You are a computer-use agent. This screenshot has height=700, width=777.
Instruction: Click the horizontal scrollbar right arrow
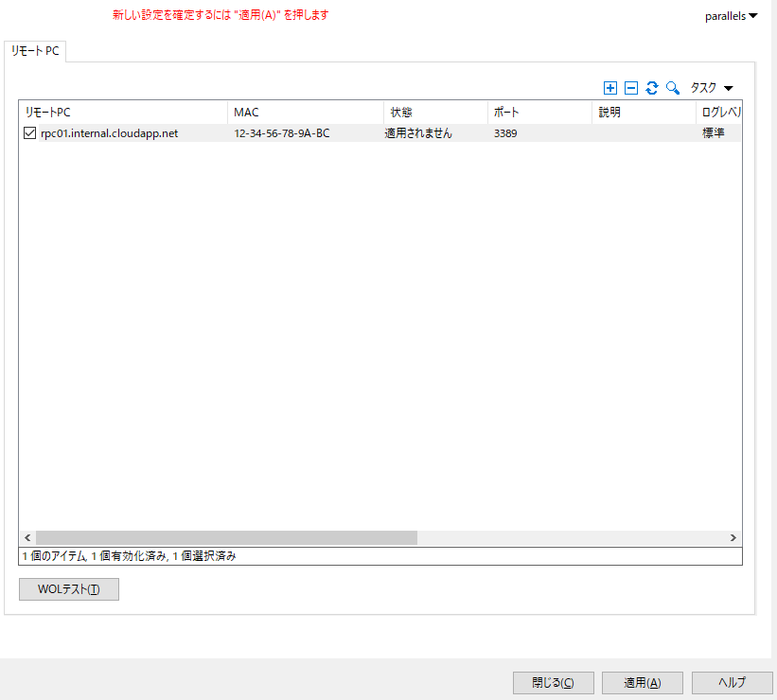coord(733,537)
